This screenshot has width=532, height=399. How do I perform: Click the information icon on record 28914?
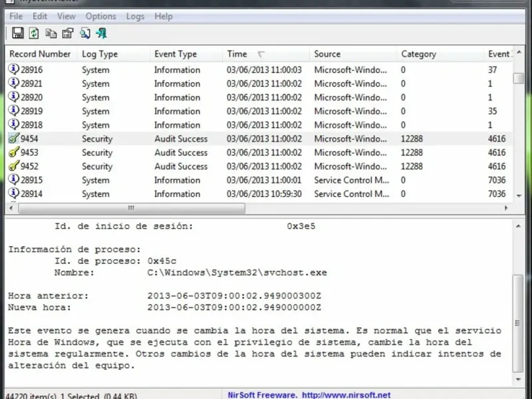[13, 194]
